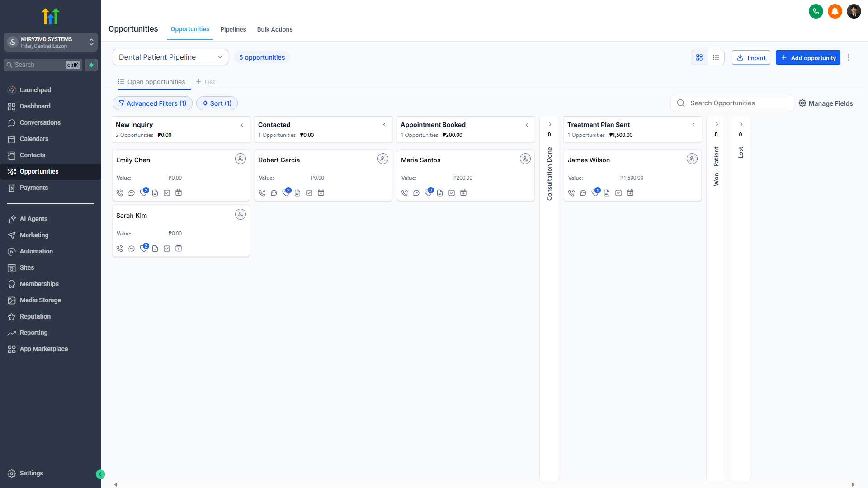Screen dimensions: 868x488
Task: Select the Open opportunities view tab
Action: (151, 82)
